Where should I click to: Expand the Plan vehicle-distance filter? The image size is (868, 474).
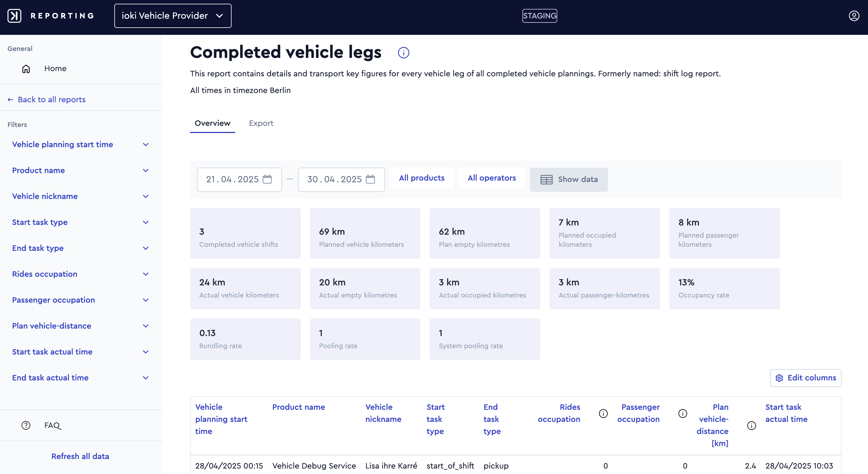[80, 326]
